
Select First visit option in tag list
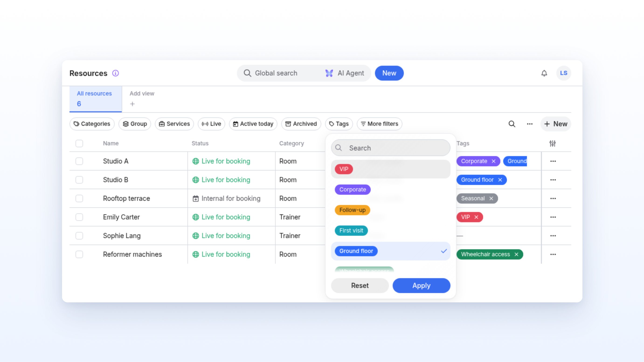(x=391, y=231)
